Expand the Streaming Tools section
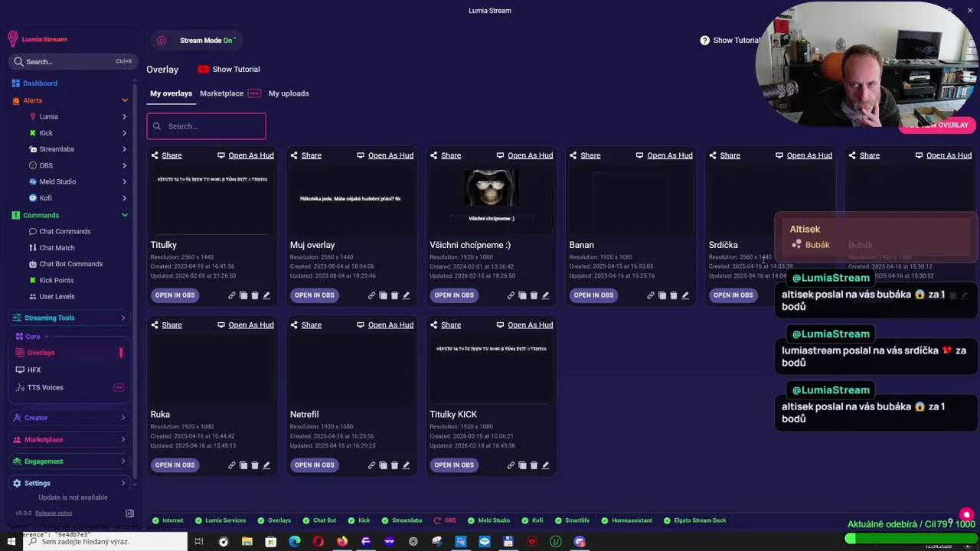The height and width of the screenshot is (551, 980). [x=69, y=318]
